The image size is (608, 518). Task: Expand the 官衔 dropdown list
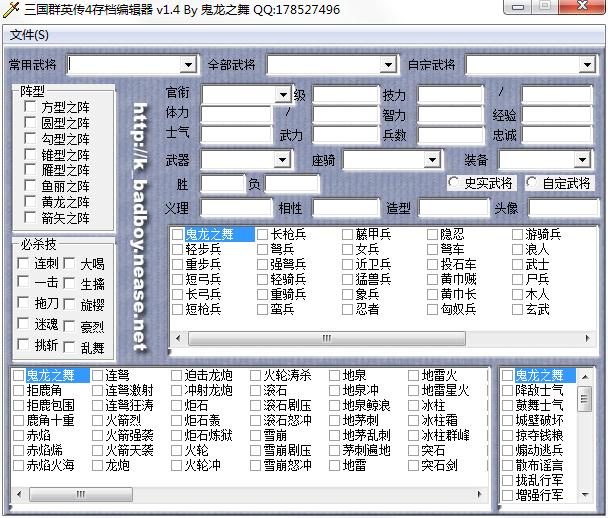(283, 94)
